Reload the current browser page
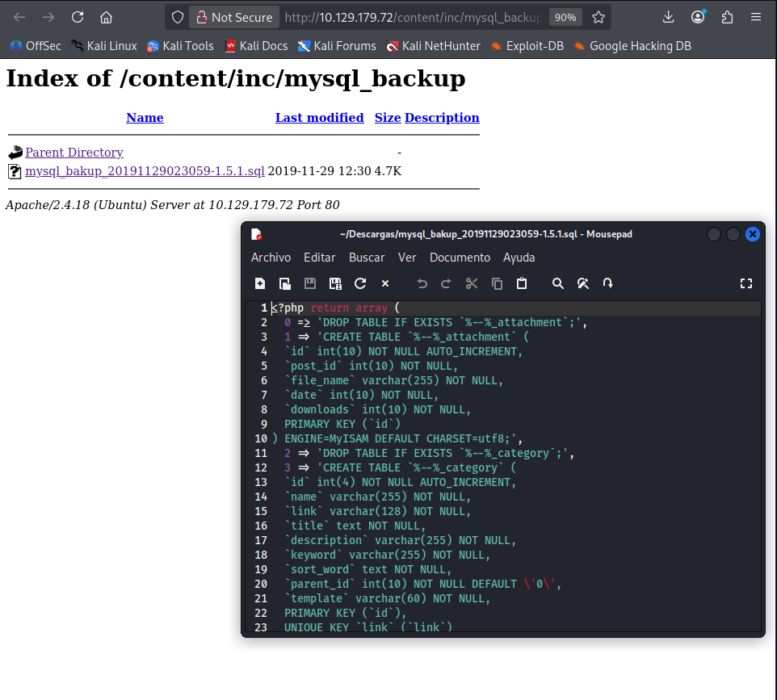This screenshot has height=700, width=777. [x=78, y=17]
